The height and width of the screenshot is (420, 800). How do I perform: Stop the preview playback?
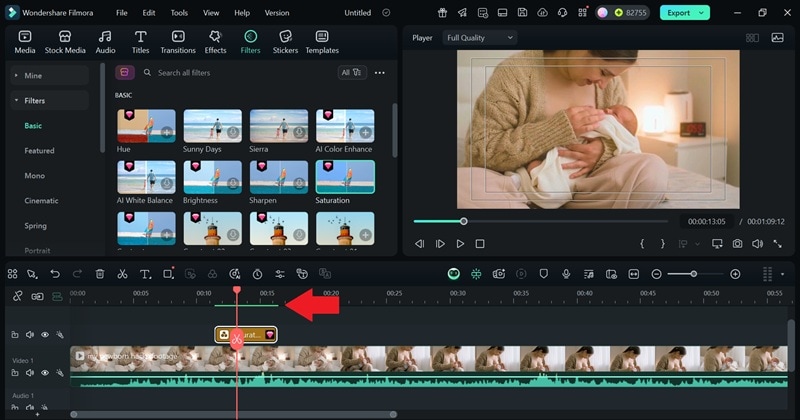480,244
